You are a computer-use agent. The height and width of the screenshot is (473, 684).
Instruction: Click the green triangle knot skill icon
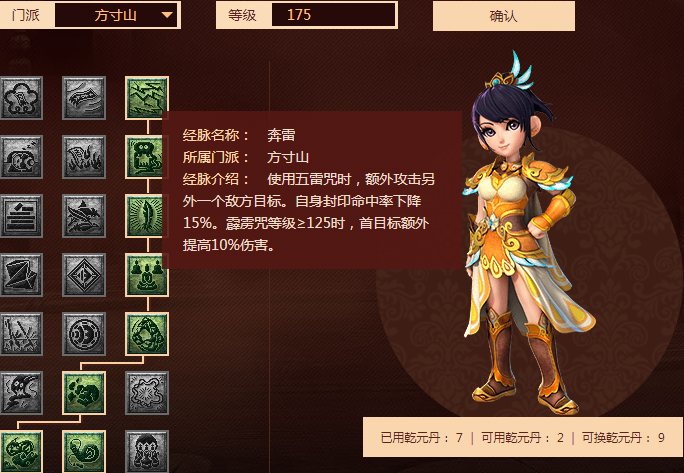pos(147,334)
